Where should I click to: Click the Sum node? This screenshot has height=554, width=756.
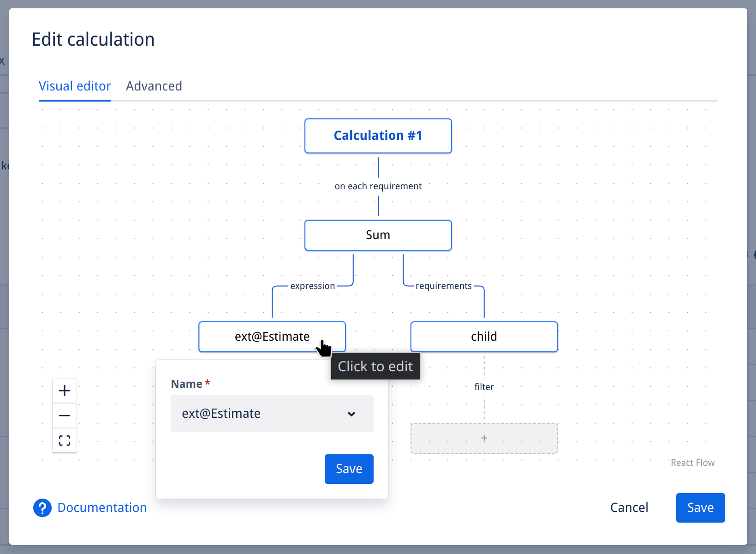point(378,235)
